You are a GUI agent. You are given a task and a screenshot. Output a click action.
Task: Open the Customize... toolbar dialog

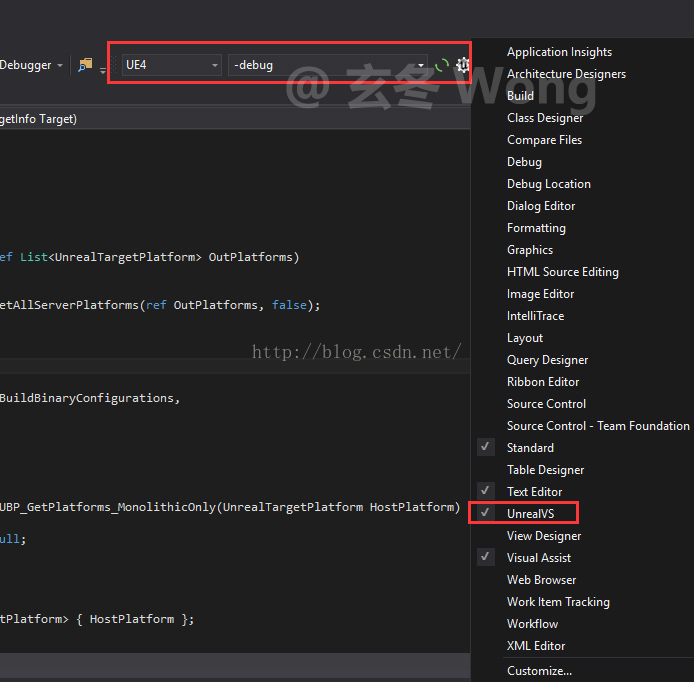[539, 671]
